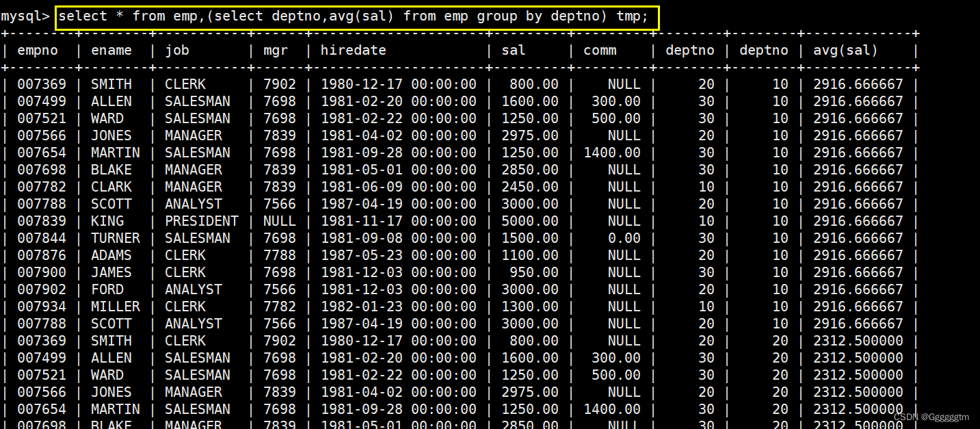
Task: Click the NULL value in the mgr column
Action: pyautogui.click(x=280, y=221)
